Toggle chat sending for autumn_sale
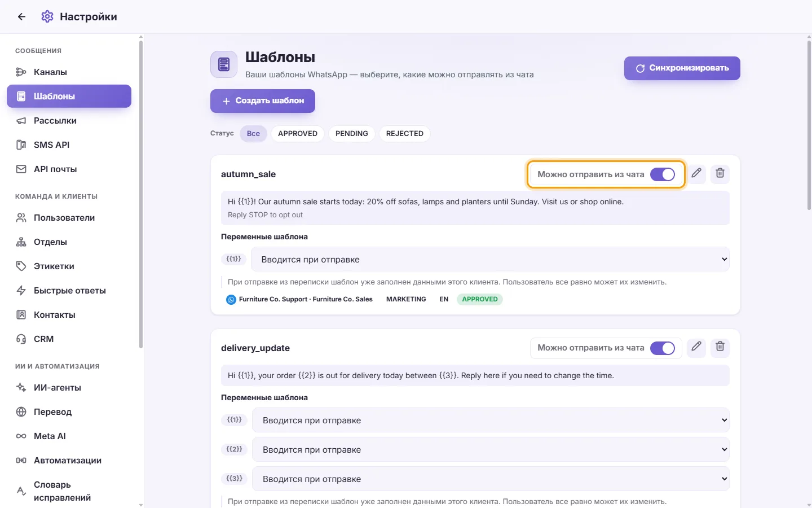This screenshot has height=508, width=812. click(663, 174)
